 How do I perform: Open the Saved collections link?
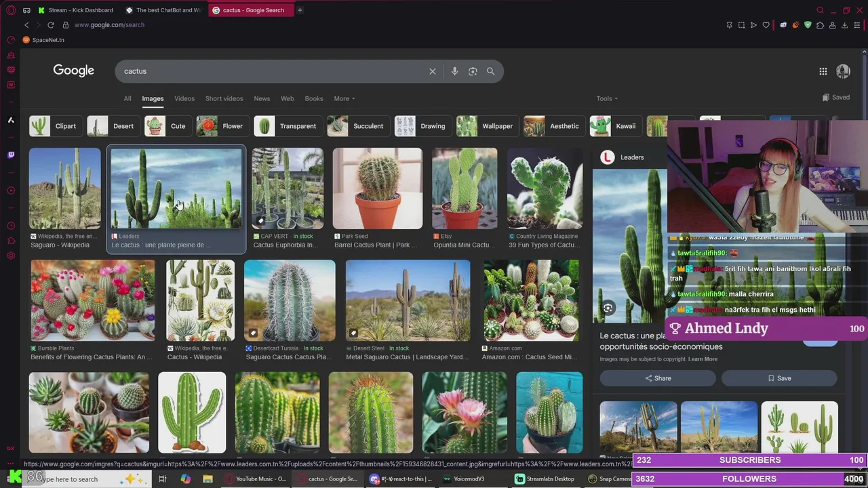pos(835,98)
